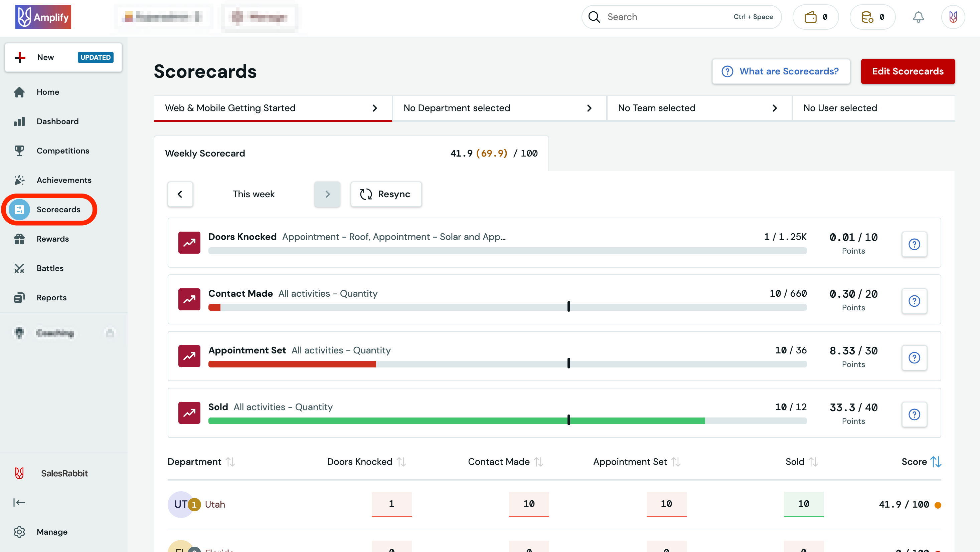Screen dimensions: 980x552
Task: Open the Dashboard from the sidebar
Action: (x=57, y=121)
